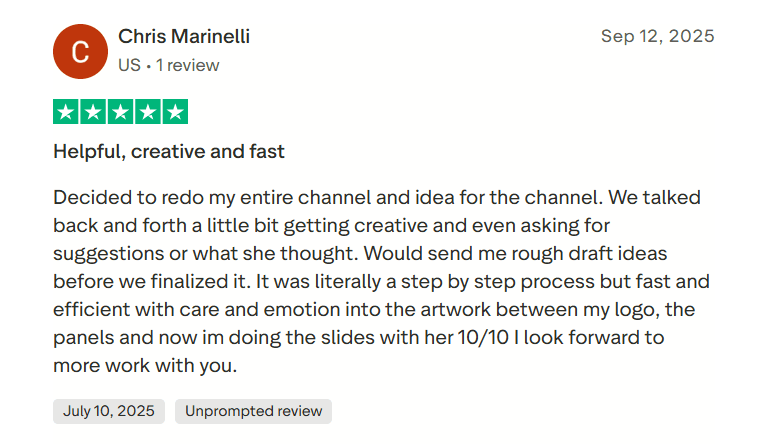
Task: Click the fourth green rating star
Action: pos(147,112)
